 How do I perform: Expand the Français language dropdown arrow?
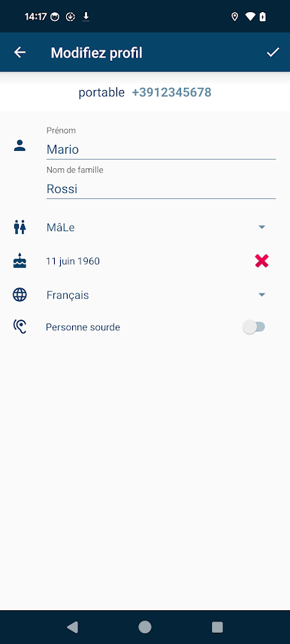(261, 295)
